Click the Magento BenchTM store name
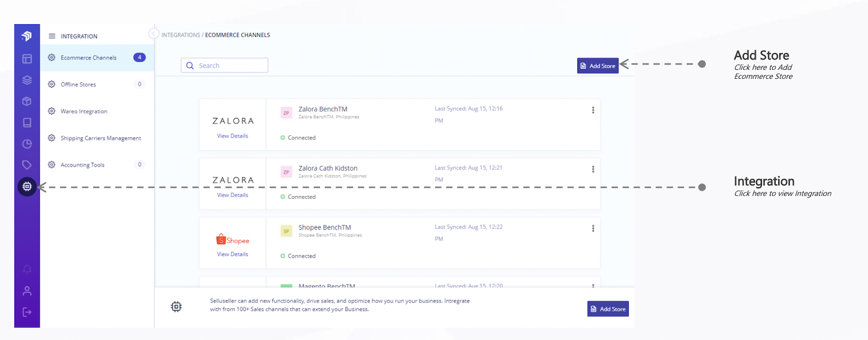The image size is (868, 340). [x=327, y=287]
